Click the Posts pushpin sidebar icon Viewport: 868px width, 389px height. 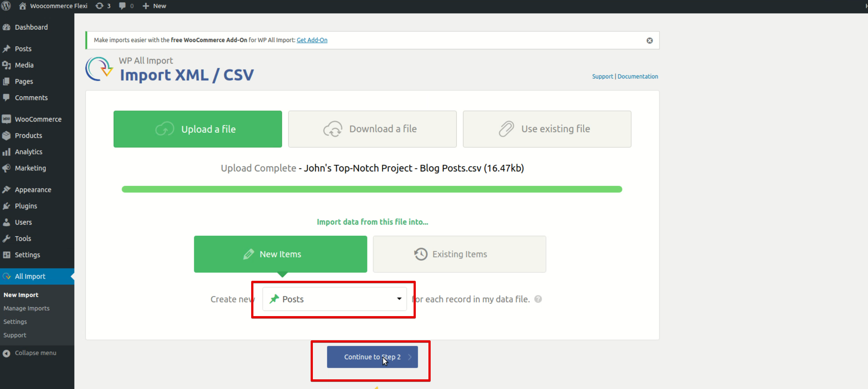tap(6, 49)
